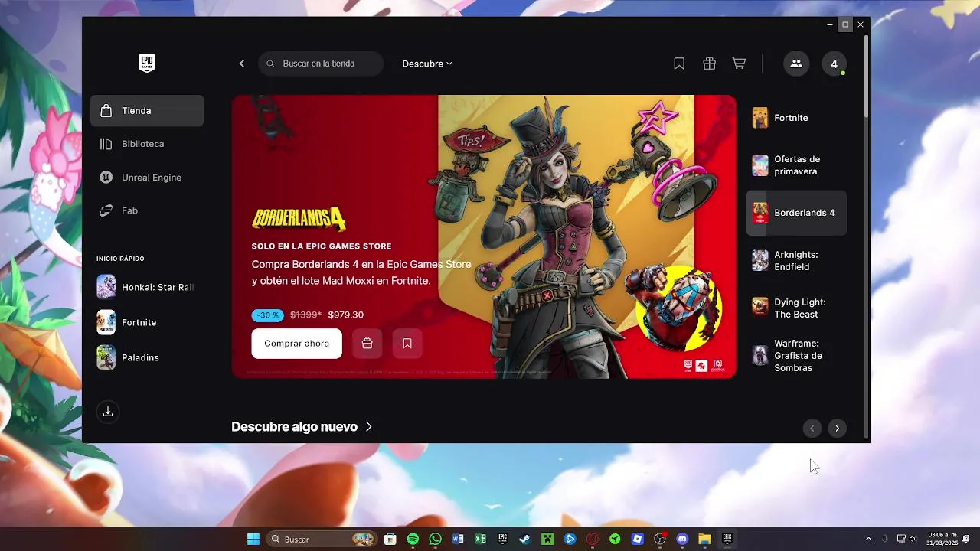The image size is (980, 551).
Task: Select Fortnite in the carousel list
Action: click(x=796, y=118)
